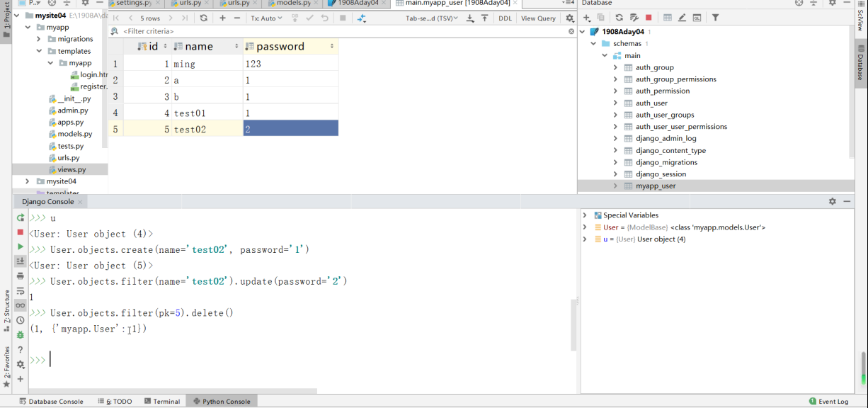Click the Filter criteria input field
Image resolution: width=868 pixels, height=408 pixels.
(343, 31)
